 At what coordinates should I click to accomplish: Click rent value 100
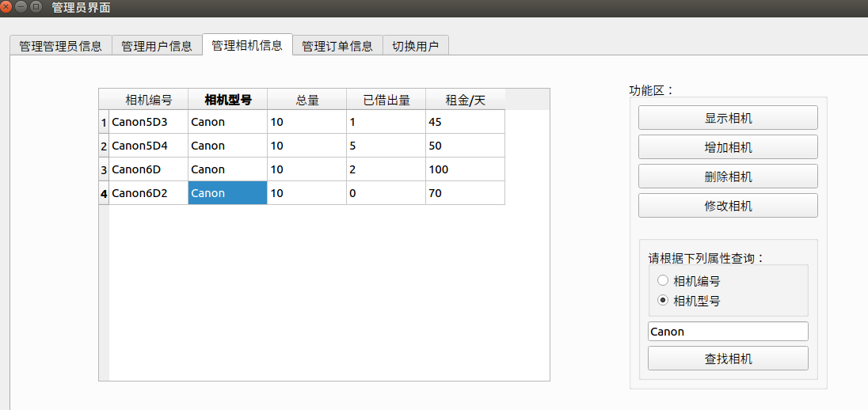coord(465,169)
